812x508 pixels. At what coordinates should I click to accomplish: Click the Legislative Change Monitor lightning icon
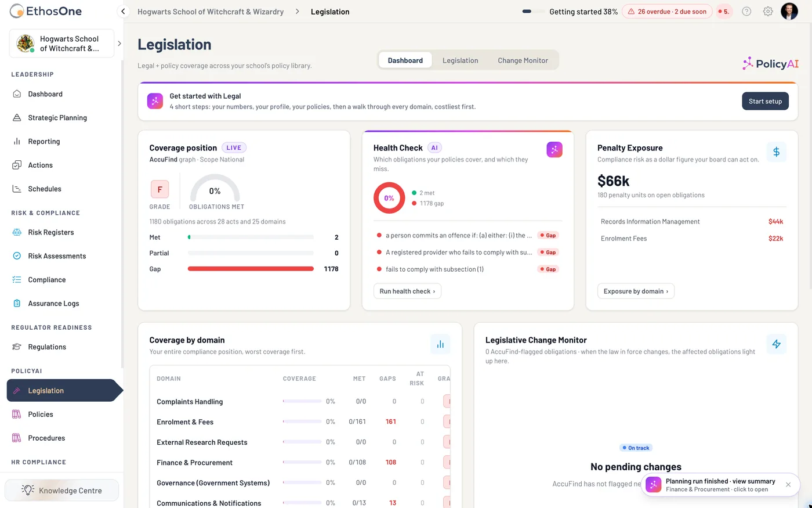tap(776, 344)
